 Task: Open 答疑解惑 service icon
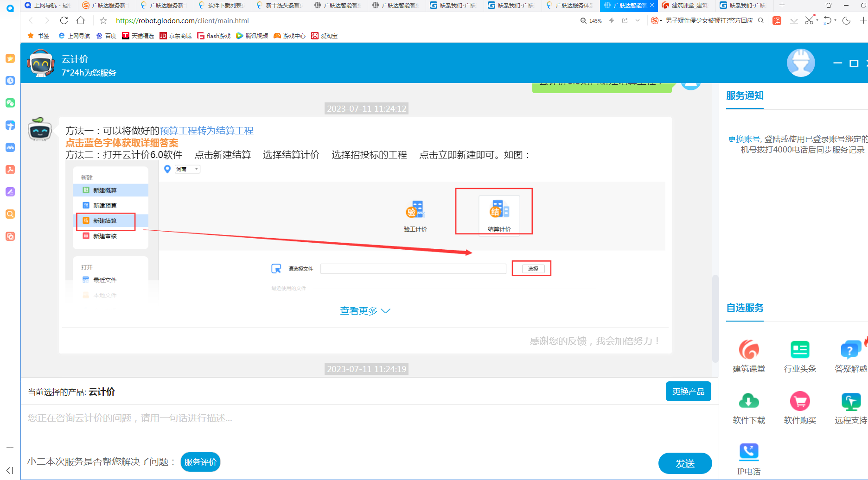(x=851, y=356)
